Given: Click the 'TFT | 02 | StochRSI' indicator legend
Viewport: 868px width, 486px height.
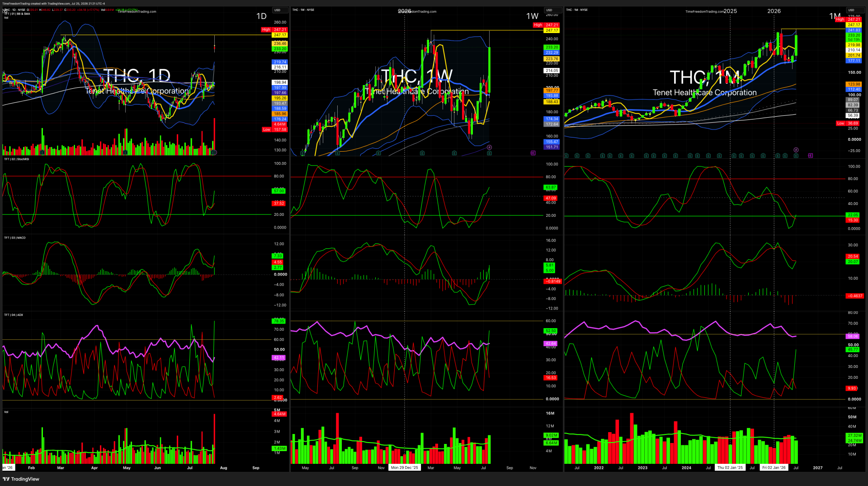Looking at the screenshot, I should 16,159.
